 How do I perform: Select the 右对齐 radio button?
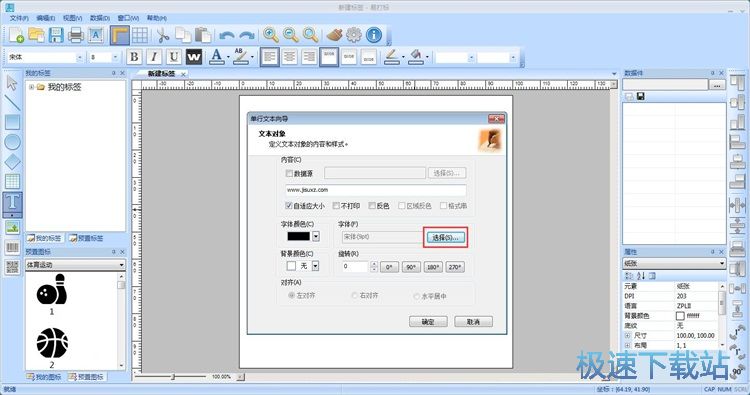click(354, 296)
